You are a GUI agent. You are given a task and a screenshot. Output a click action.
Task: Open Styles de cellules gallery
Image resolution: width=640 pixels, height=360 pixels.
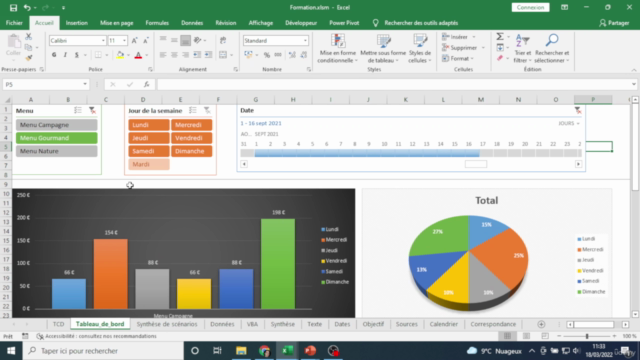tap(420, 48)
